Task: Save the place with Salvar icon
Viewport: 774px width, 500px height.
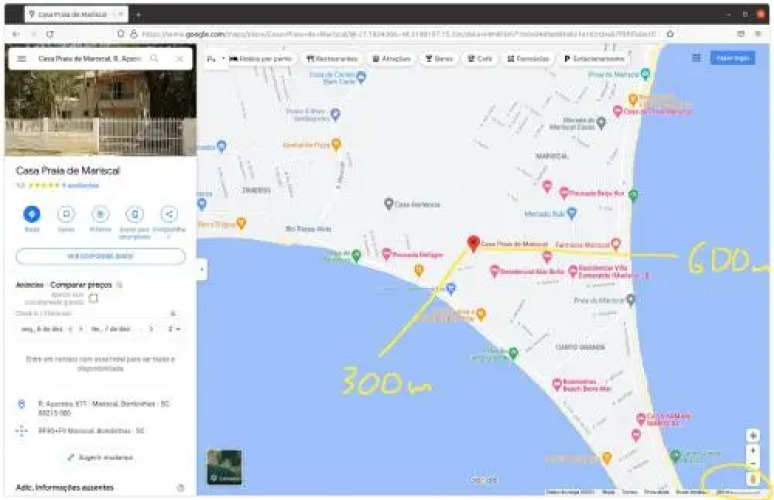Action: point(66,214)
